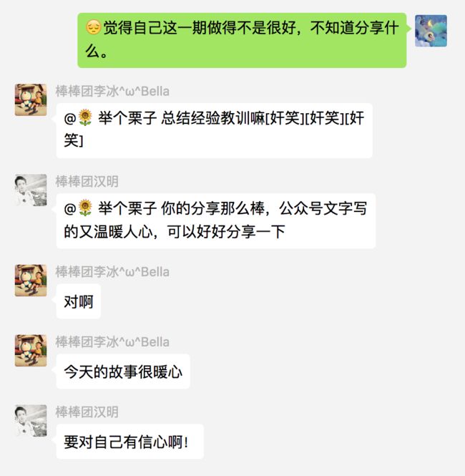Image resolution: width=465 pixels, height=476 pixels.
Task: Open 棒棒团汉明's grayscale avatar above the praise message
Action: pos(31,190)
